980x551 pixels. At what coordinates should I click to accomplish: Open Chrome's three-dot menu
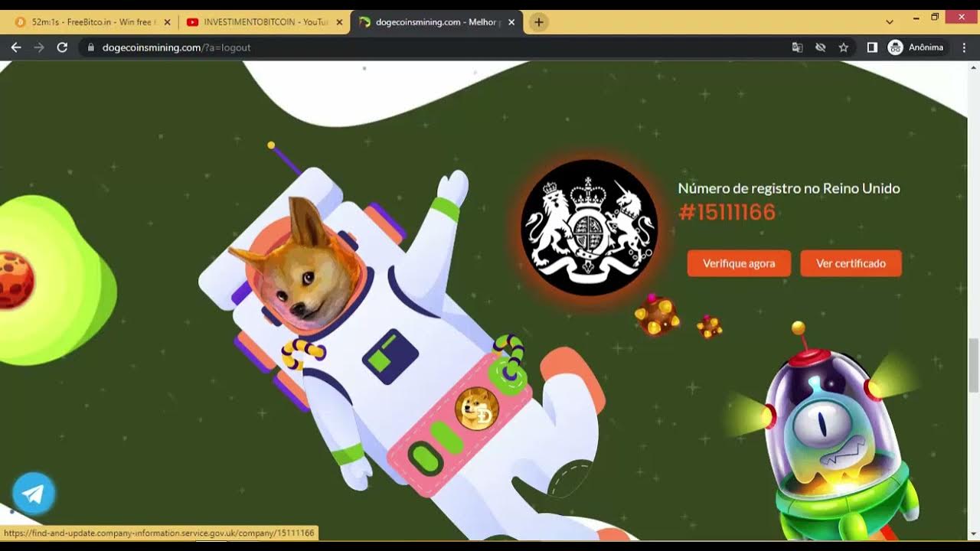coord(964,47)
